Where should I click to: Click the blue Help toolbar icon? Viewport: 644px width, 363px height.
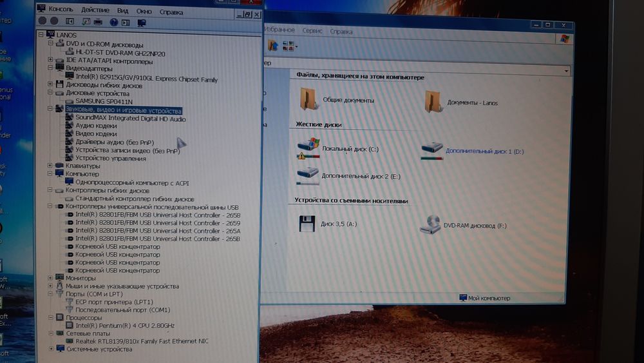point(114,22)
